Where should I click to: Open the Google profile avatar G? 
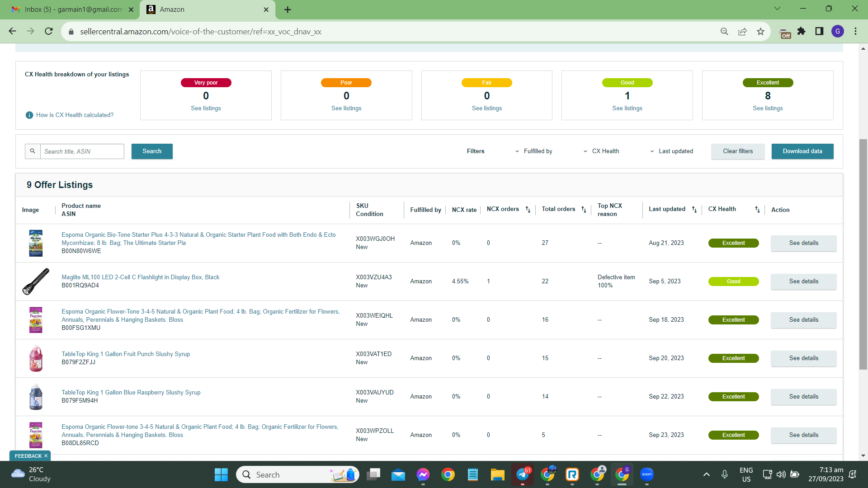tap(838, 31)
